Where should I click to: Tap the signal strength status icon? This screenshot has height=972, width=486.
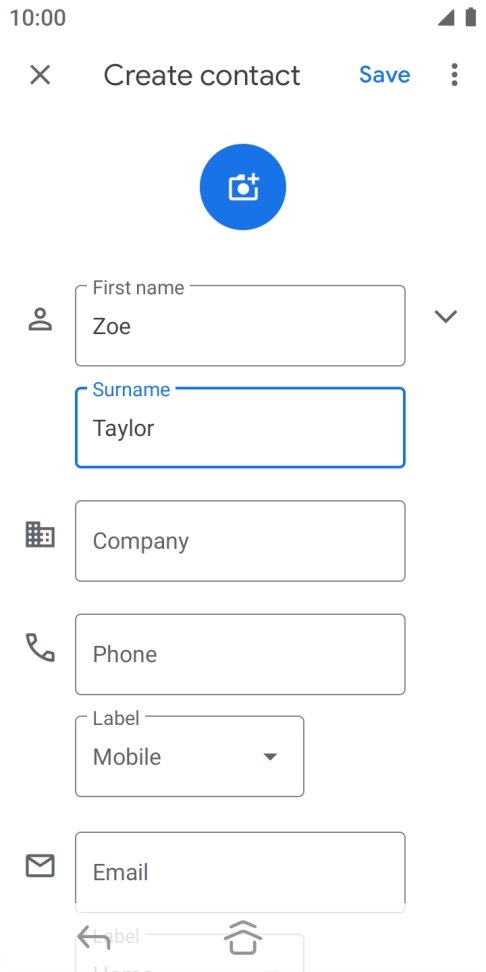[x=446, y=18]
